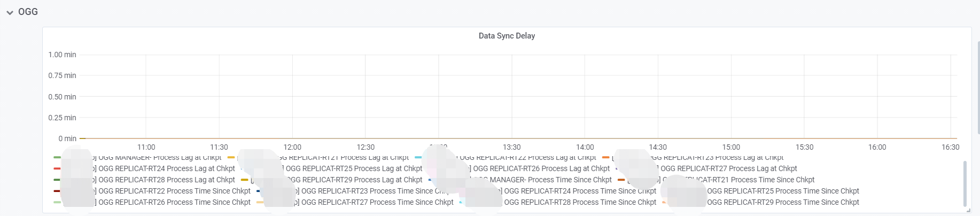The width and height of the screenshot is (980, 216).
Task: Toggle REPLICAT-RT25 Process Lag at Chkpt series
Action: pyautogui.click(x=354, y=168)
